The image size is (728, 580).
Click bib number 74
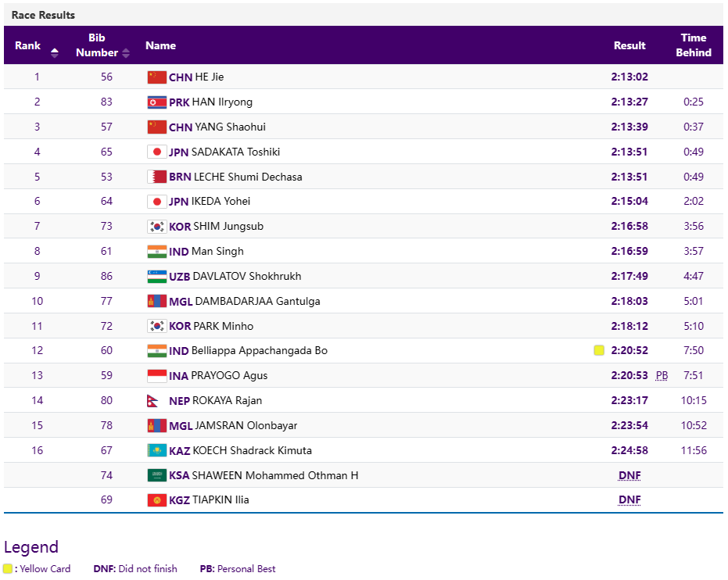(x=107, y=475)
